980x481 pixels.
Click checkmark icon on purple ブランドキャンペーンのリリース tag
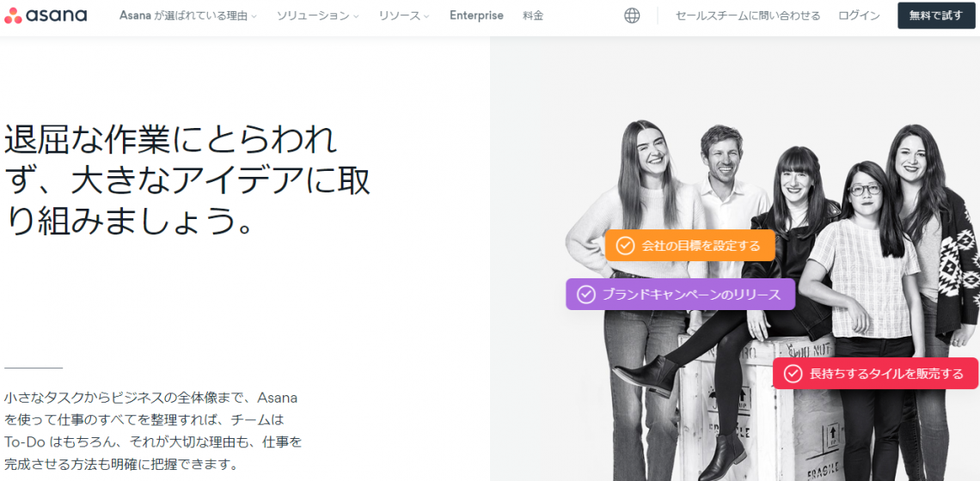585,295
